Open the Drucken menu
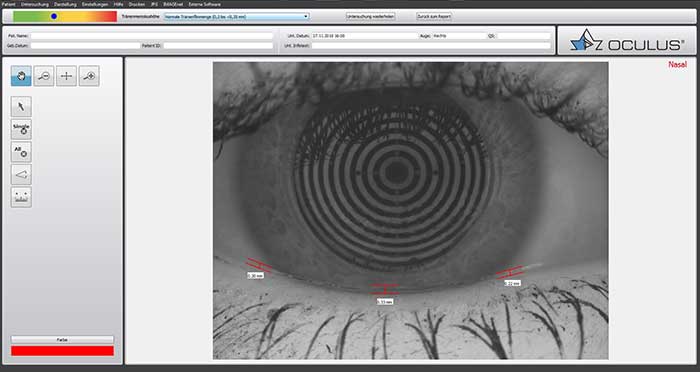This screenshot has height=372, width=700. pyautogui.click(x=137, y=4)
